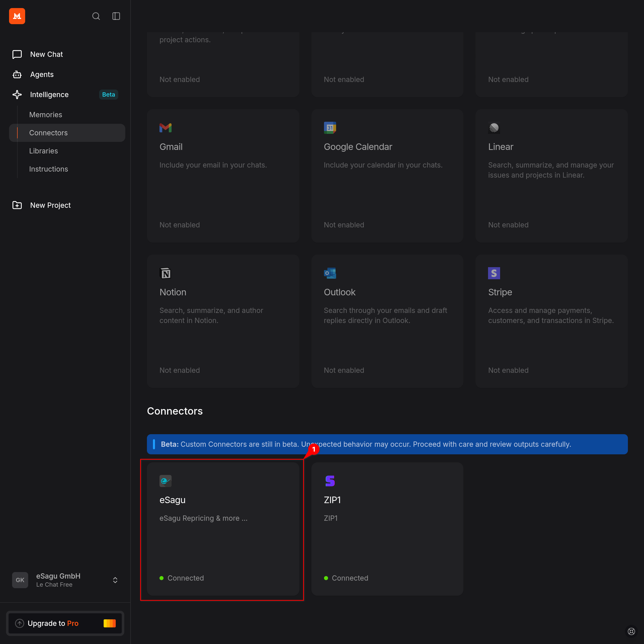The image size is (644, 644).
Task: Click the Google Calendar icon
Action: (x=330, y=128)
